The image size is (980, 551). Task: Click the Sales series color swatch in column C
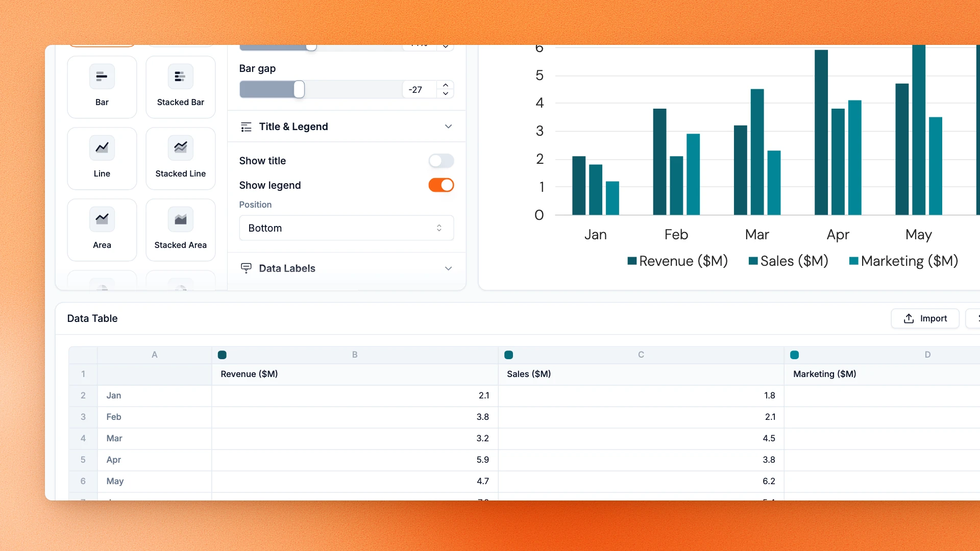click(x=508, y=355)
